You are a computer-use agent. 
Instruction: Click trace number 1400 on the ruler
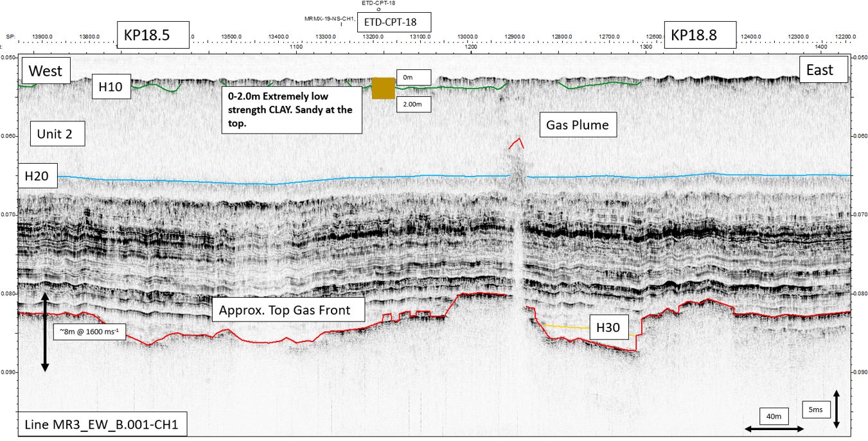pos(820,47)
